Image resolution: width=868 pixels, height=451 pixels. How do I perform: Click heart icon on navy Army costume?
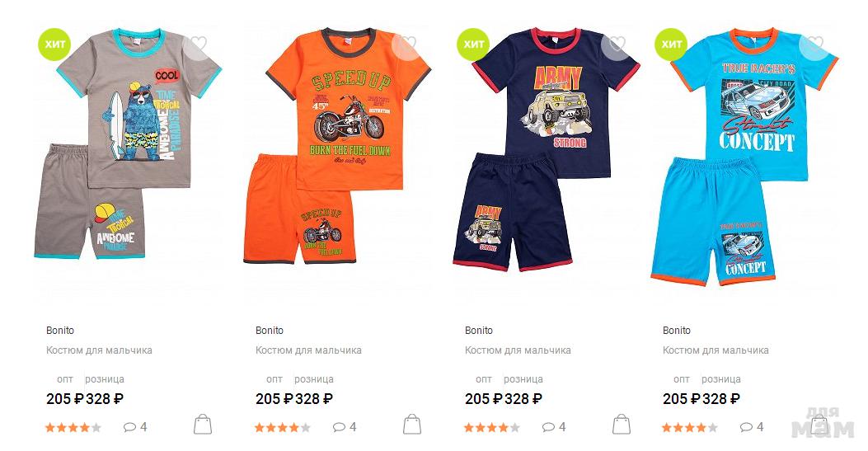tap(616, 45)
